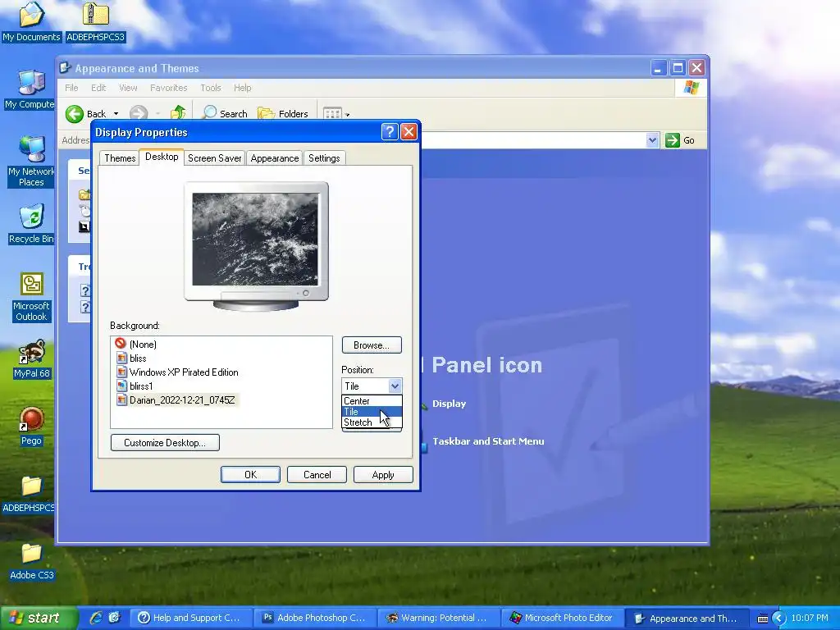This screenshot has height=630, width=840.
Task: Open Help menu in Appearance and Themes
Action: [242, 88]
